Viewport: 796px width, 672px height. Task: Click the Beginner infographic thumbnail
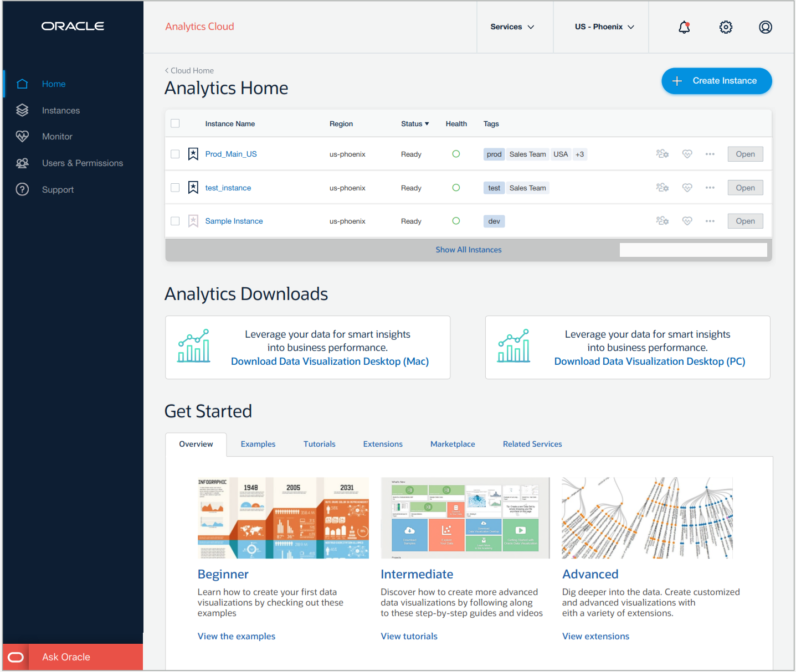pyautogui.click(x=283, y=518)
